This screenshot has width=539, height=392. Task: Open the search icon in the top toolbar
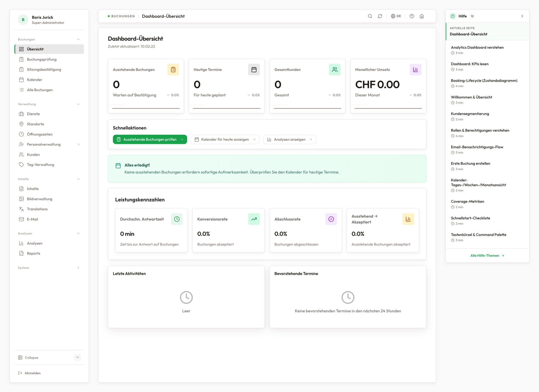pos(370,16)
